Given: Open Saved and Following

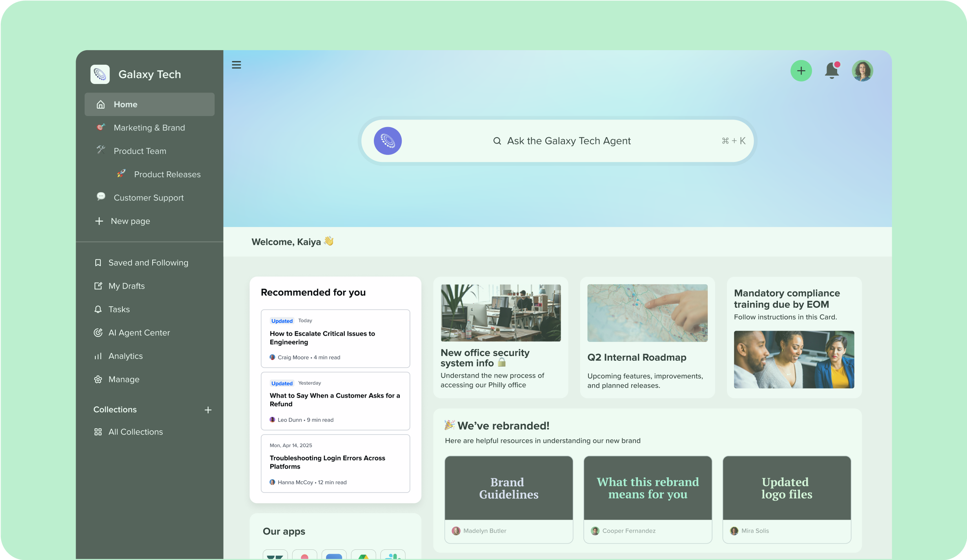Looking at the screenshot, I should [x=148, y=263].
